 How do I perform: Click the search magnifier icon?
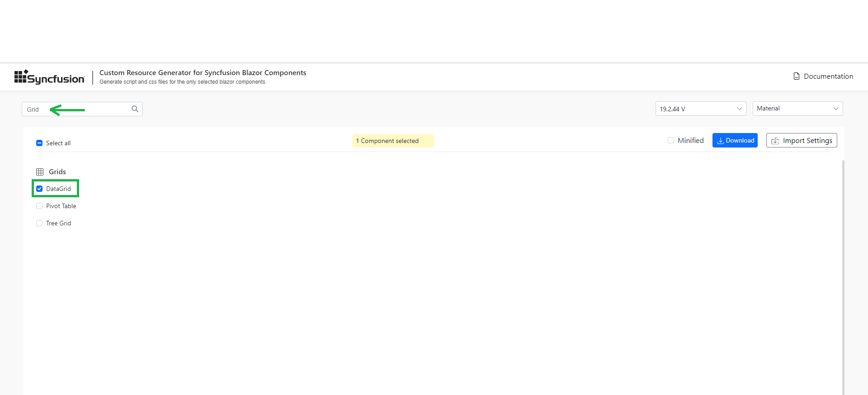point(135,109)
